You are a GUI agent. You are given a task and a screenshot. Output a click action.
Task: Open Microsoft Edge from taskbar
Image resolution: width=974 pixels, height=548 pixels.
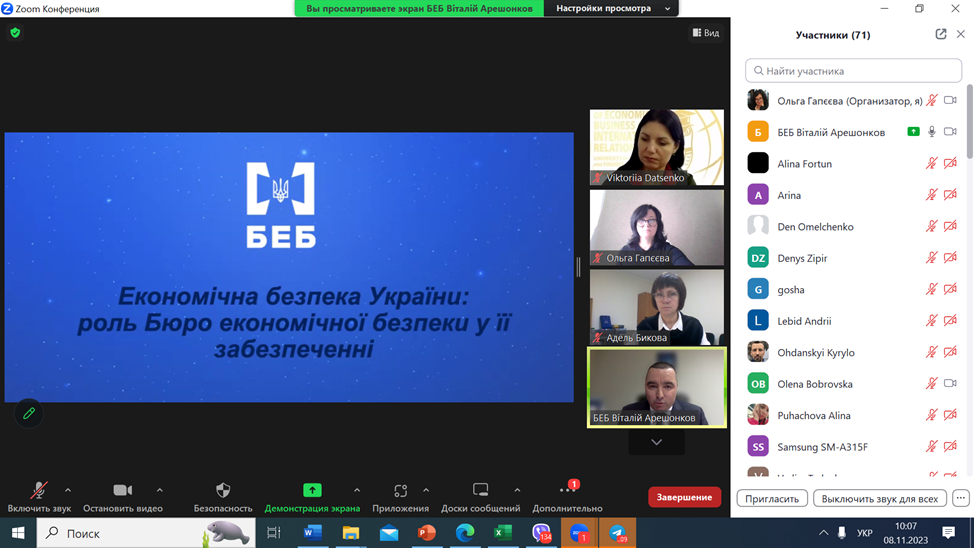[x=465, y=533]
